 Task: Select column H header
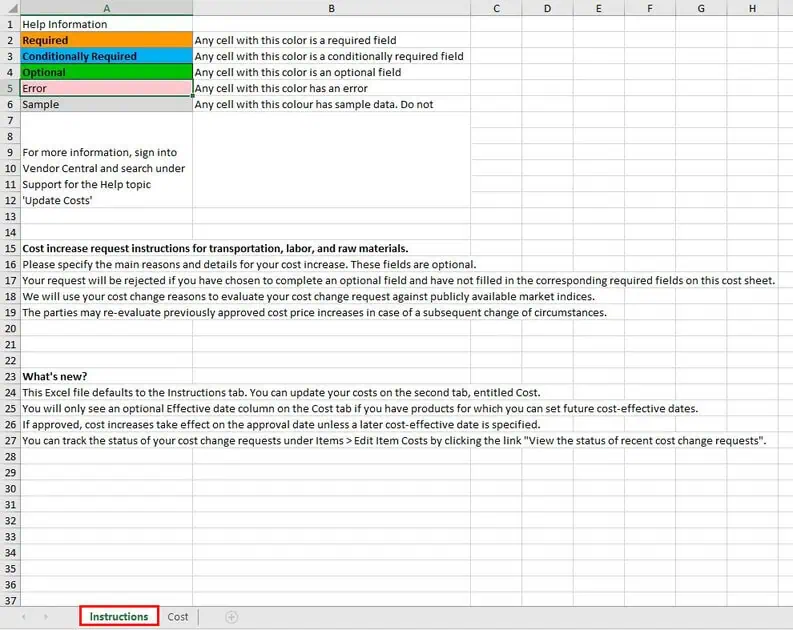(x=752, y=8)
